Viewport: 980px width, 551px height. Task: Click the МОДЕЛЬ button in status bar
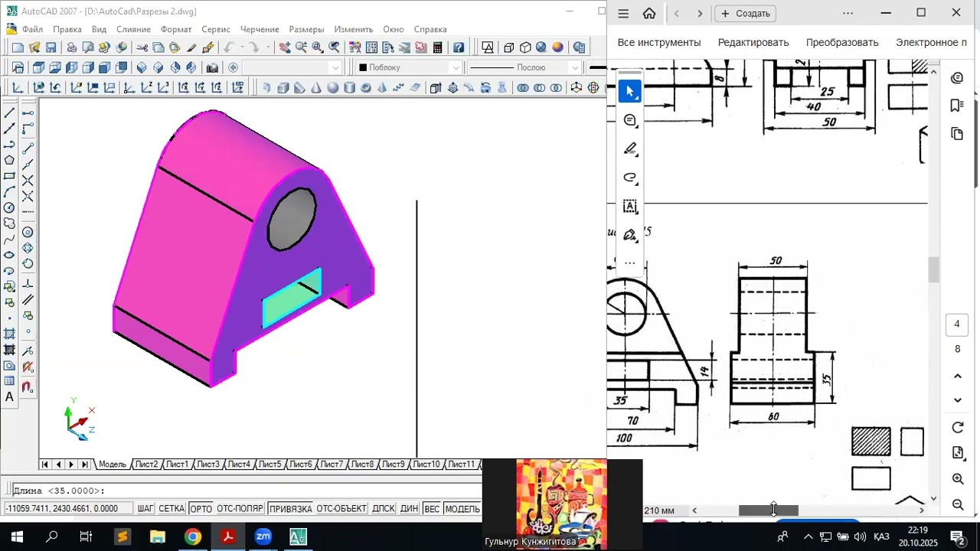pyautogui.click(x=462, y=509)
